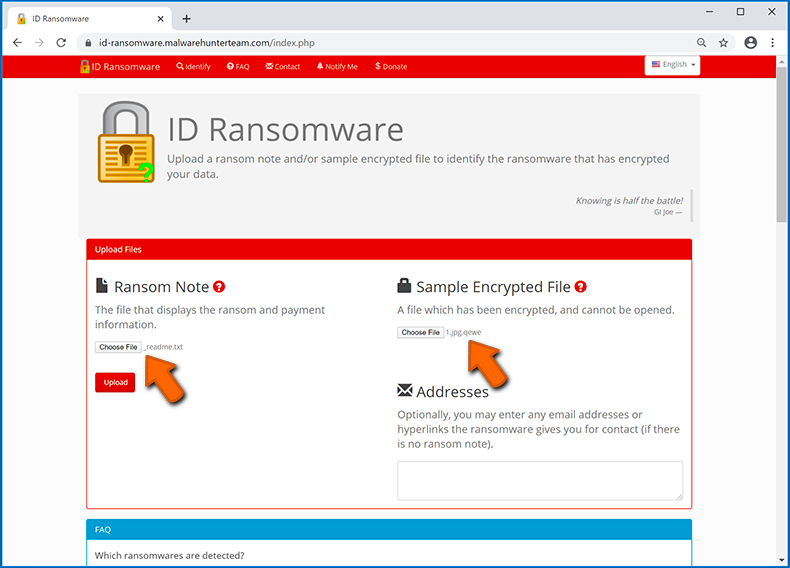The height and width of the screenshot is (568, 790).
Task: Expand the English language dropdown
Action: click(x=672, y=65)
